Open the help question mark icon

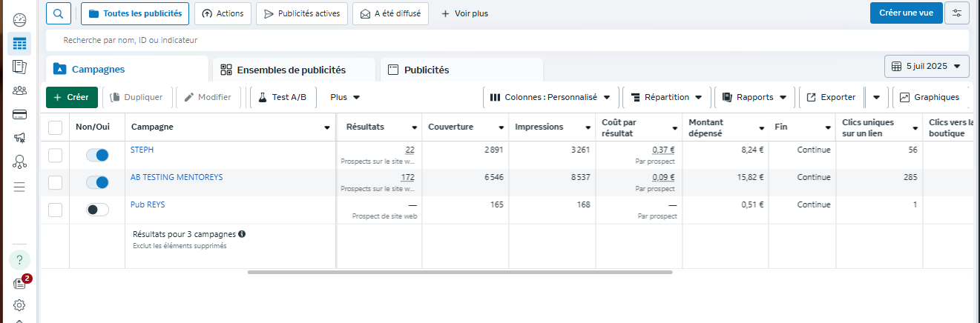pos(19,260)
